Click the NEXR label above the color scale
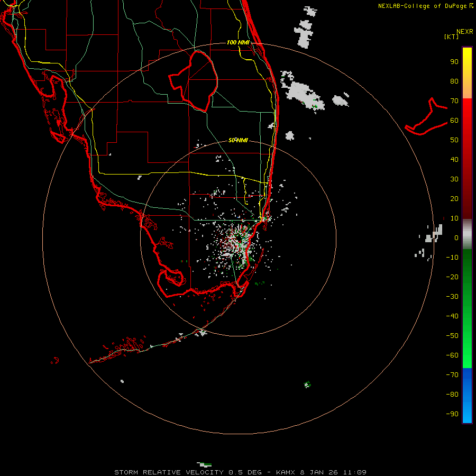The width and height of the screenshot is (476, 476). (465, 32)
